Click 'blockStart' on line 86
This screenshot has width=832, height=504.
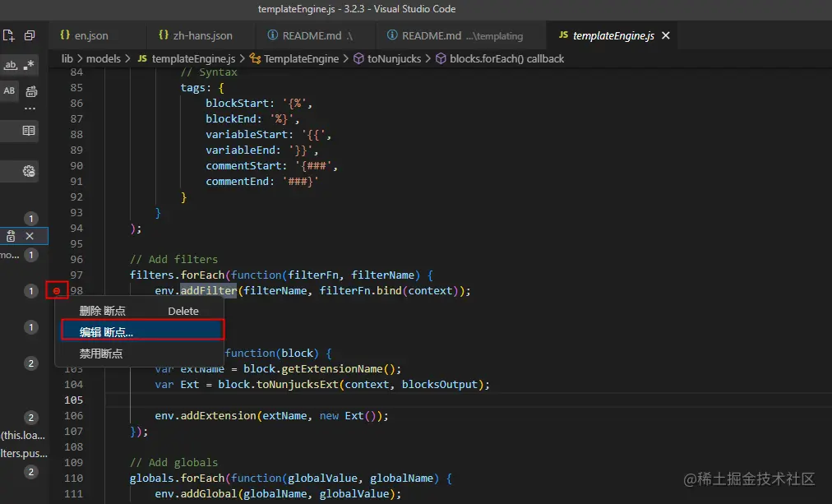(237, 104)
